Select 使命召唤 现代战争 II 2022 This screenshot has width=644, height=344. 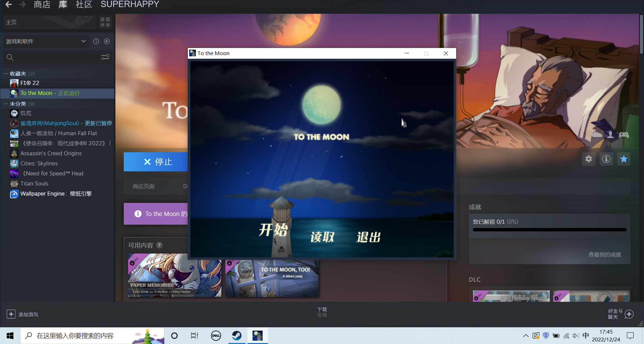(x=58, y=144)
